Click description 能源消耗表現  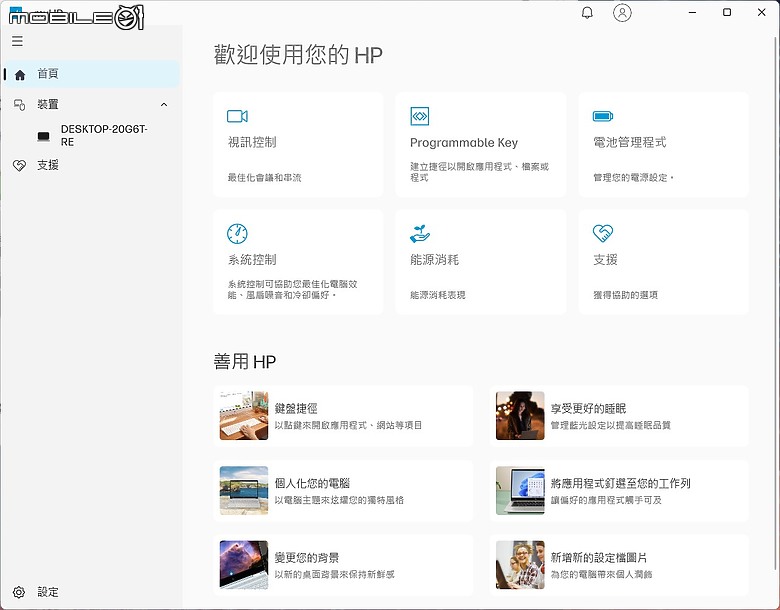(x=437, y=295)
